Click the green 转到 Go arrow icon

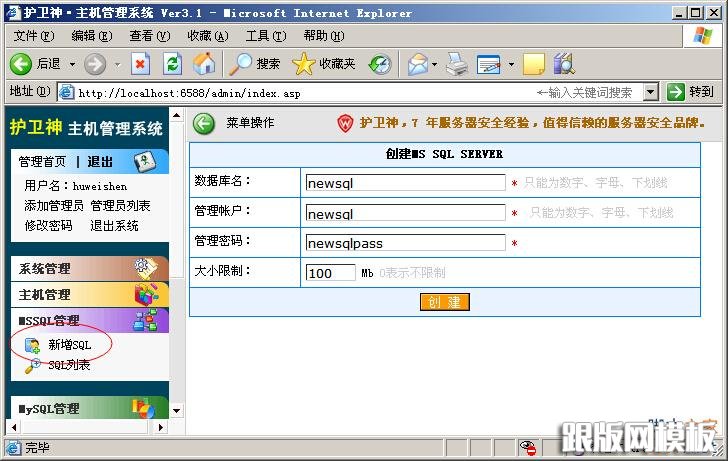point(676,92)
